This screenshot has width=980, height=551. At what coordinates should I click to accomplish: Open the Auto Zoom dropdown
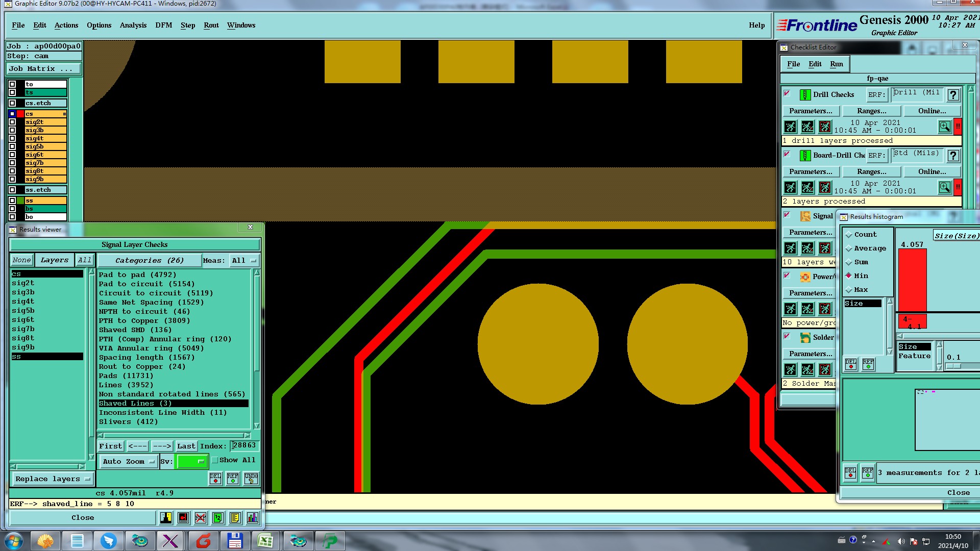pyautogui.click(x=128, y=462)
